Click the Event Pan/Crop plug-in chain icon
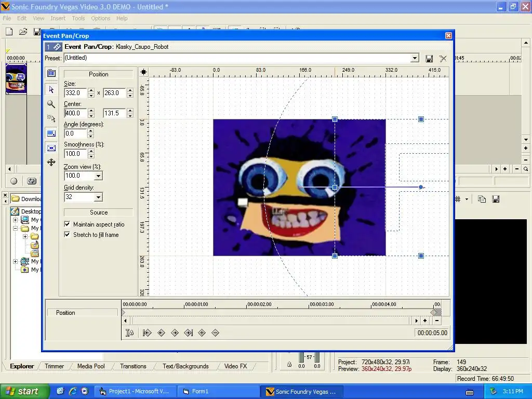This screenshot has width=532, height=399. point(54,47)
